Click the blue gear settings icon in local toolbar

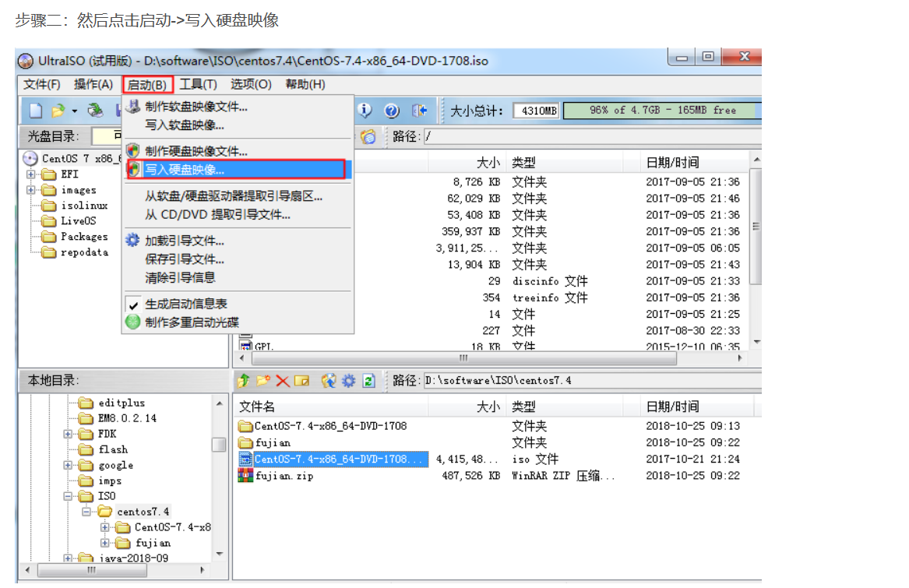coord(348,381)
